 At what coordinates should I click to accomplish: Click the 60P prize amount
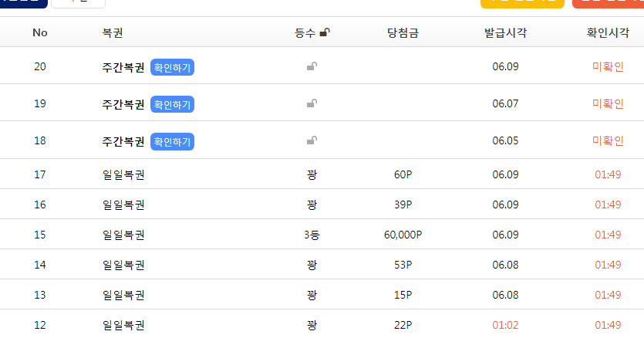pos(403,174)
